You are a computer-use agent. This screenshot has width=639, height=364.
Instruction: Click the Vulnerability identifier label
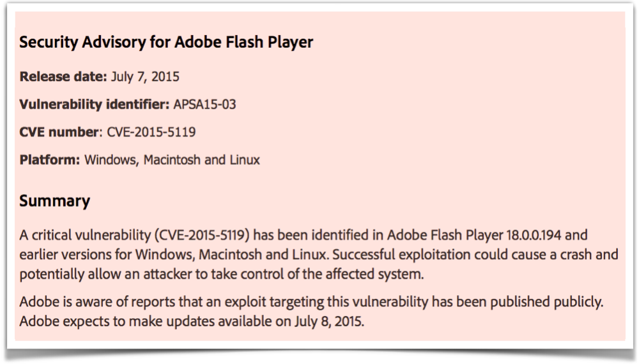(x=95, y=105)
